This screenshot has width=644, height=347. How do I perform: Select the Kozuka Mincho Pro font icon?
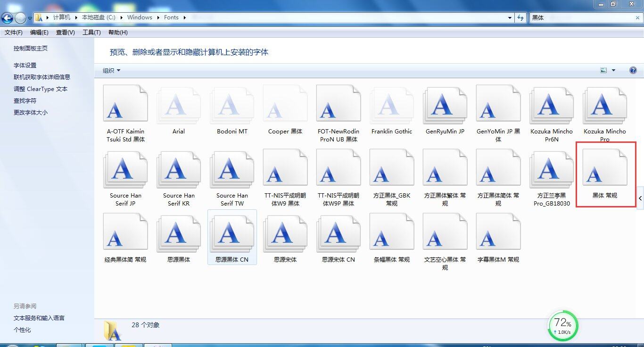(605, 104)
